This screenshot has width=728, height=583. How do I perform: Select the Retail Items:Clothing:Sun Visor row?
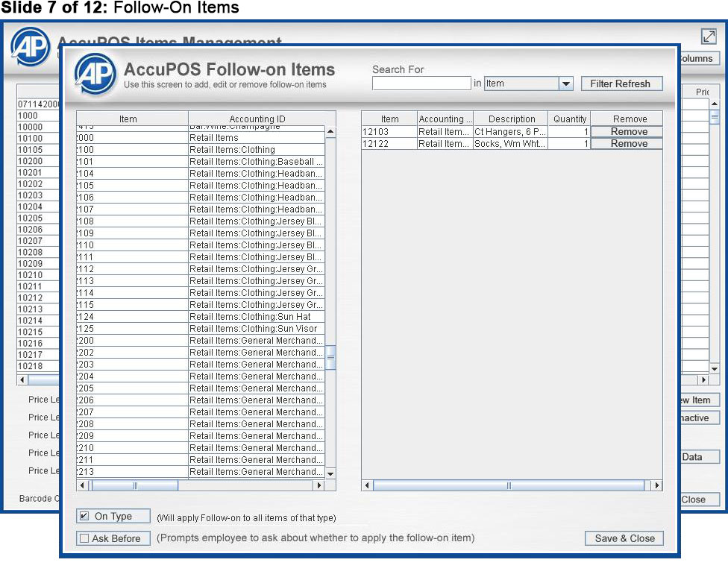(x=201, y=329)
